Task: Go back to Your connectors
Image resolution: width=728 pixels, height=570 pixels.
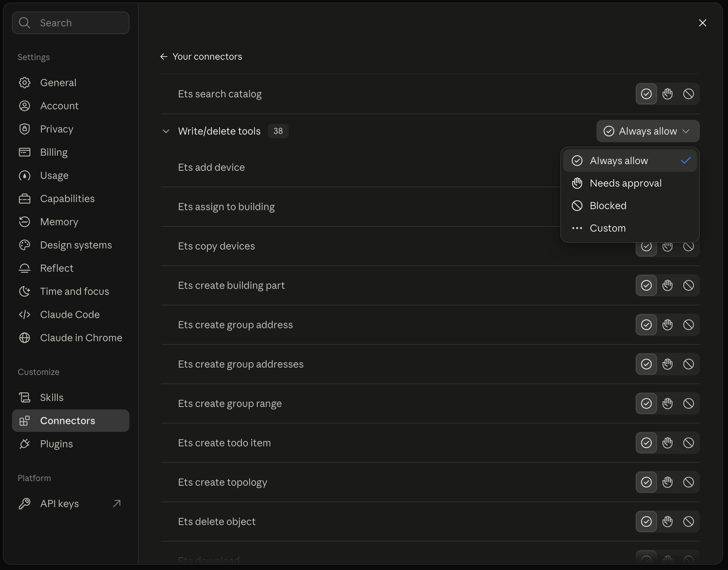Action: click(x=201, y=56)
